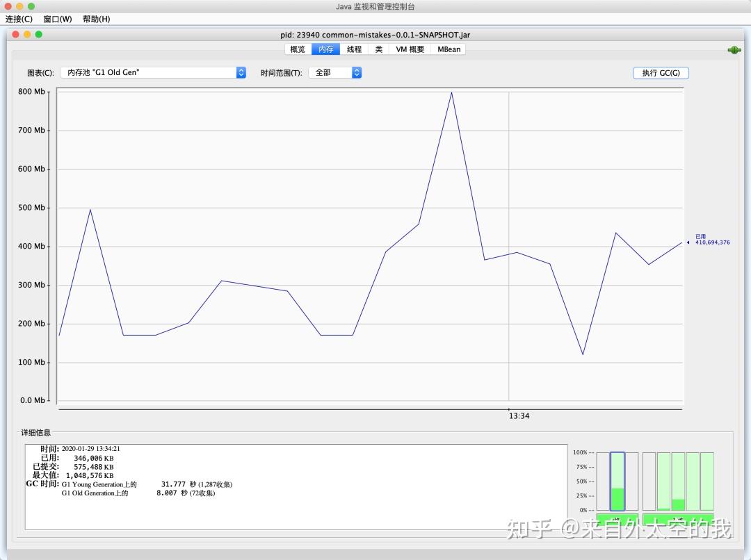
Task: Select the partly filled third non-heap bar
Action: [678, 481]
